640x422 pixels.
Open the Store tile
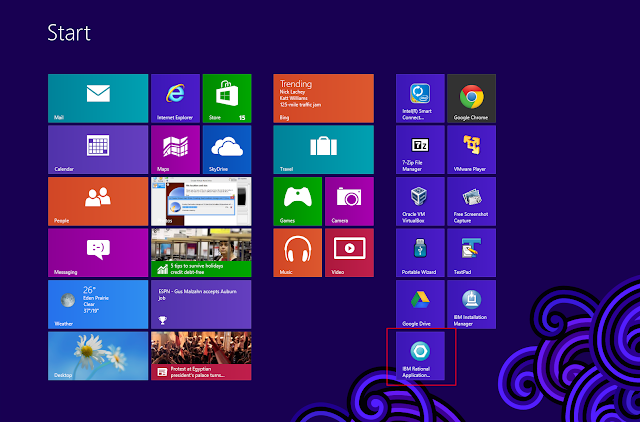pyautogui.click(x=227, y=98)
